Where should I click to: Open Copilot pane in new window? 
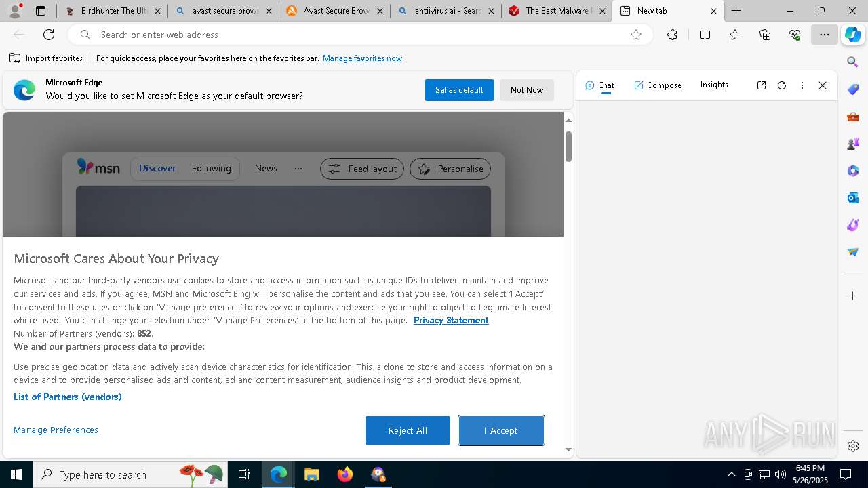762,85
